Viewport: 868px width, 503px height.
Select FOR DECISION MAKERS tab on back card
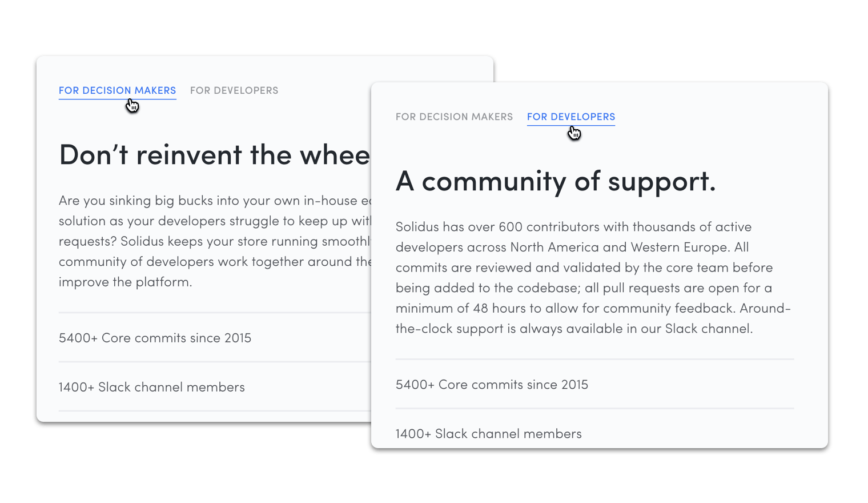(x=117, y=90)
